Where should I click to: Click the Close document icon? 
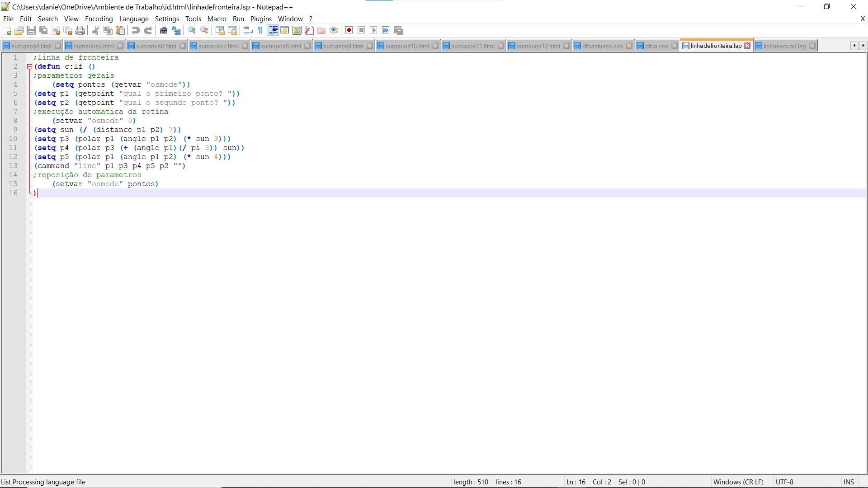[56, 30]
